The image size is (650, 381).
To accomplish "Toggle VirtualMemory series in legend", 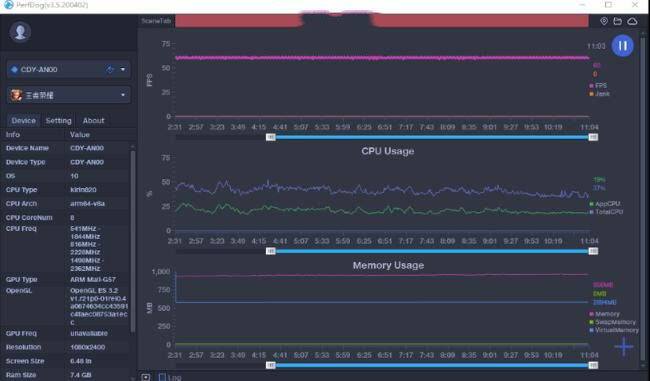I will pos(614,330).
